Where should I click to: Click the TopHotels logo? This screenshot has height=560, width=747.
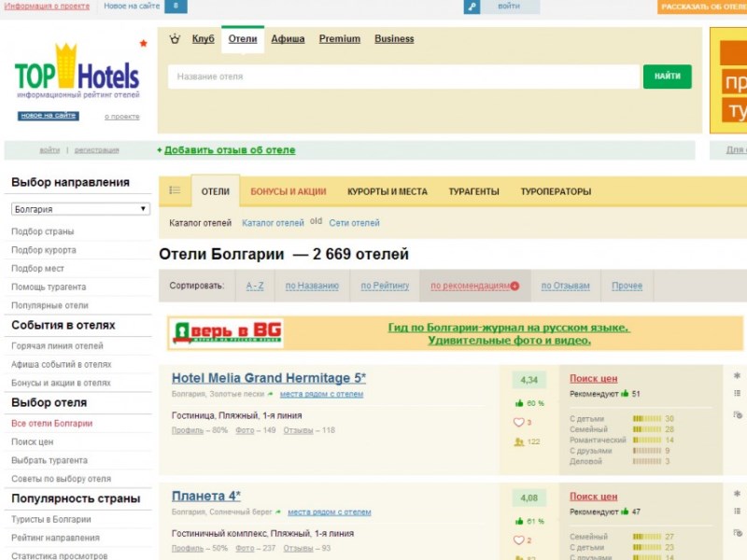77,73
